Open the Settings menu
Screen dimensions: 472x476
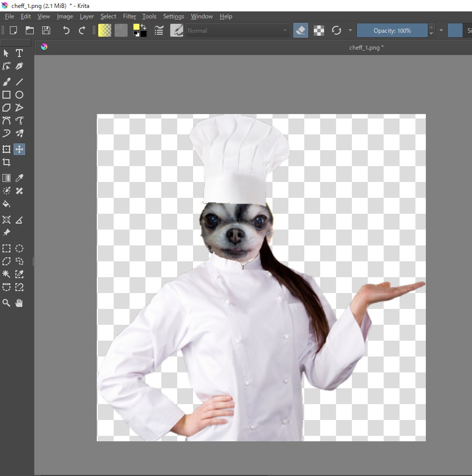pos(174,16)
